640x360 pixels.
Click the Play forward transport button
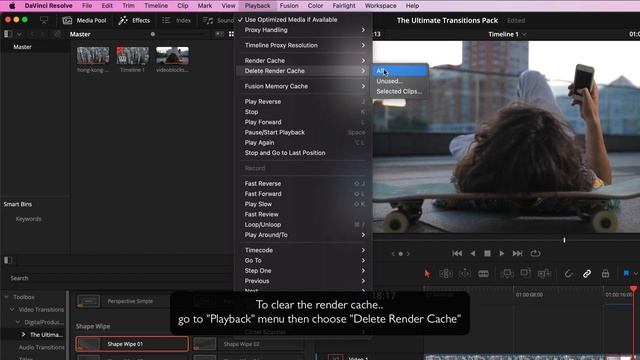(502, 253)
